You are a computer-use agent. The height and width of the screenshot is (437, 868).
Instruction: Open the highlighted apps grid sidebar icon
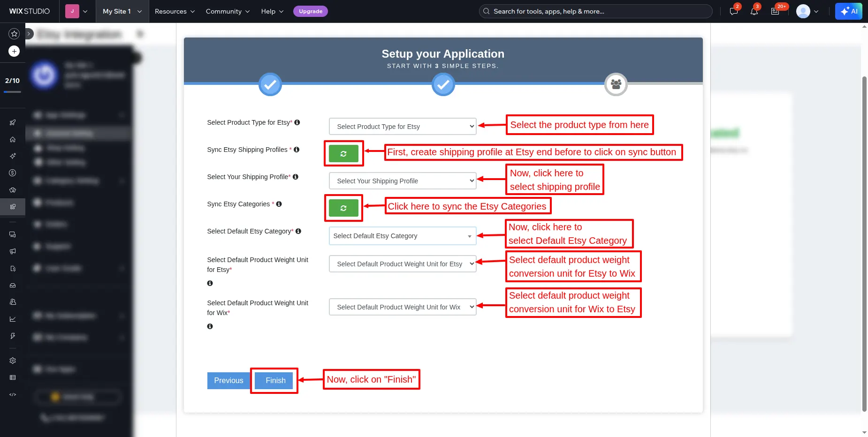pos(13,206)
